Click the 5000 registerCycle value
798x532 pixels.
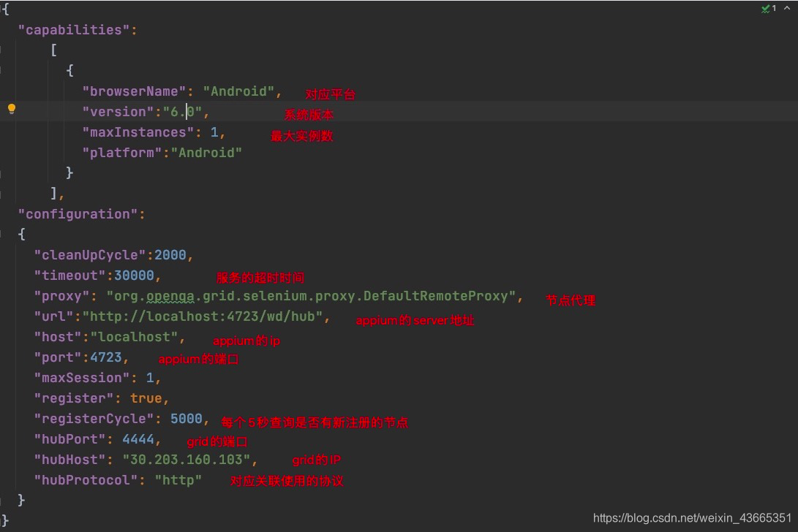[187, 419]
